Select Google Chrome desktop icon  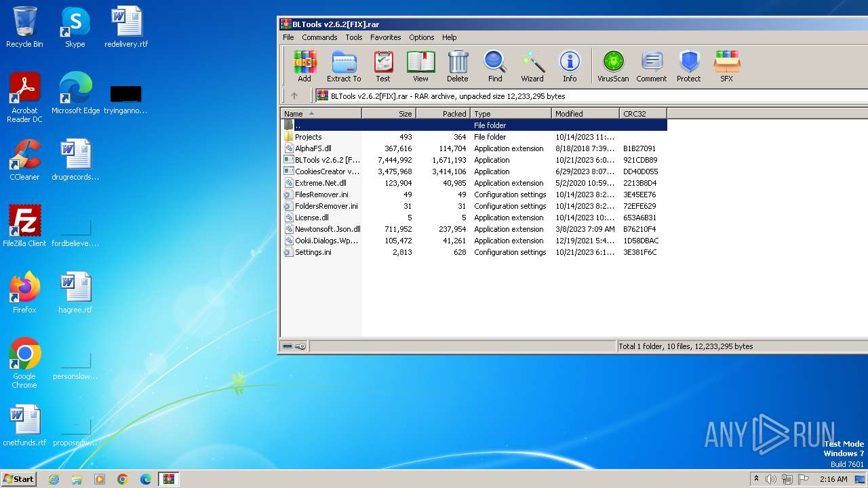point(24,363)
